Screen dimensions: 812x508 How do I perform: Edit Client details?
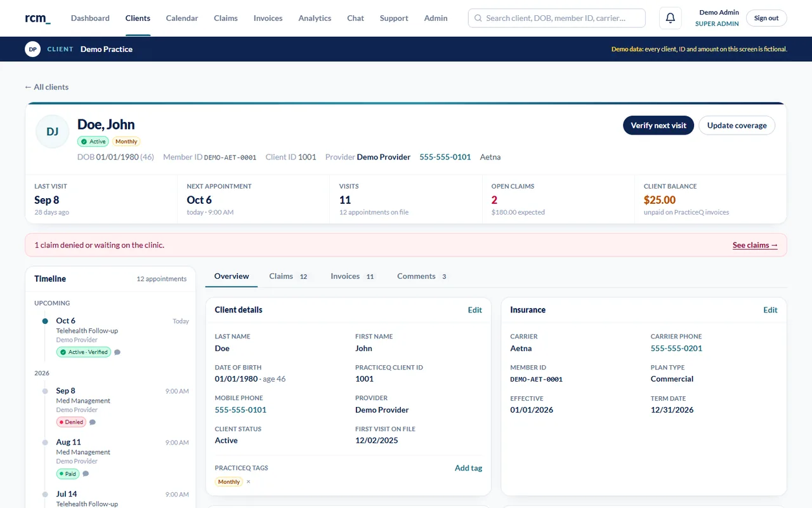click(475, 310)
